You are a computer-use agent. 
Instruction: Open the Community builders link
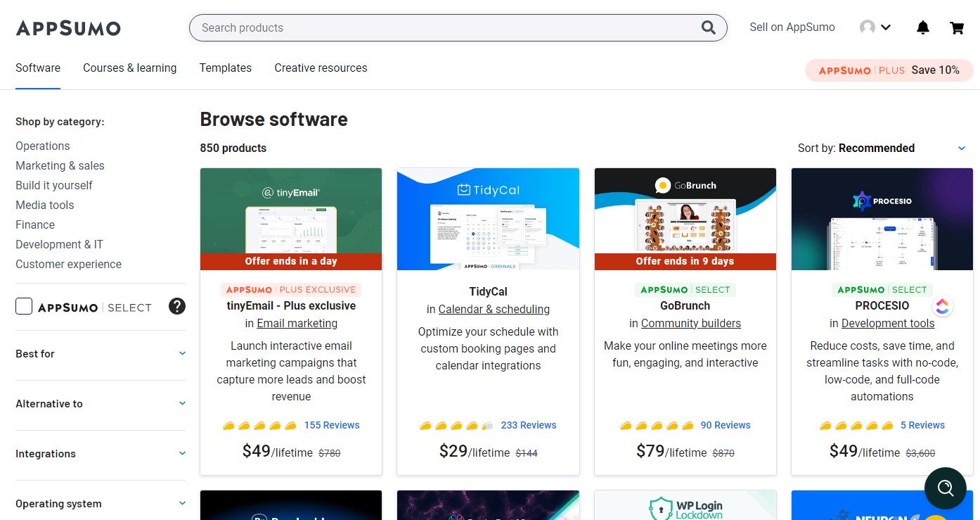tap(691, 324)
